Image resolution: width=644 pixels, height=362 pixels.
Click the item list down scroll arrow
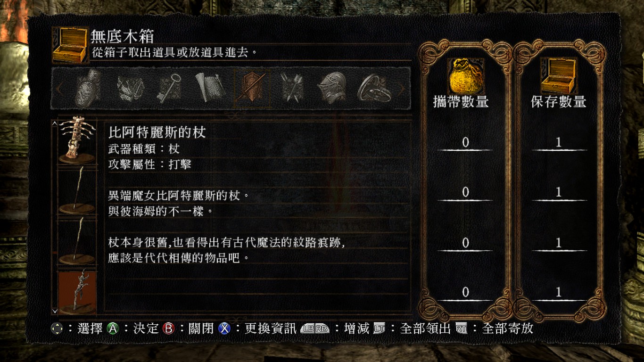pyautogui.click(x=54, y=311)
